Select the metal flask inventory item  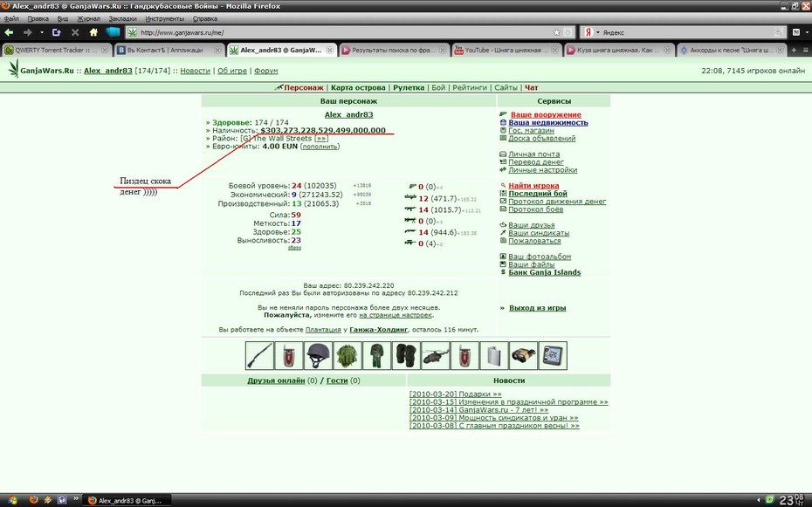(494, 355)
